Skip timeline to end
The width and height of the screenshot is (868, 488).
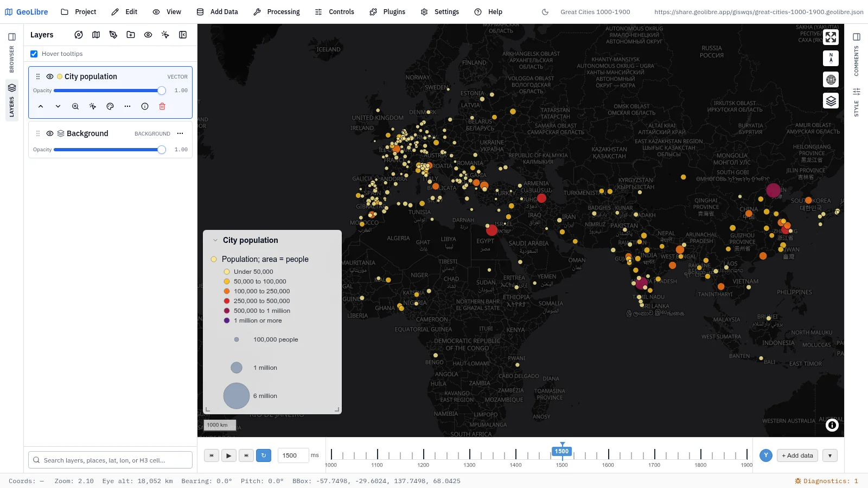[246, 455]
